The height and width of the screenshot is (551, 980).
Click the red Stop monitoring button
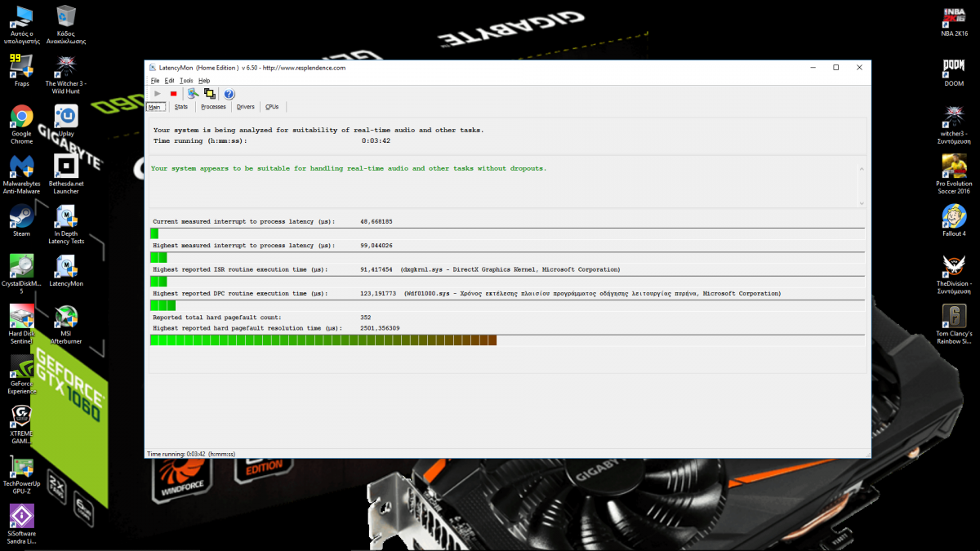tap(173, 94)
